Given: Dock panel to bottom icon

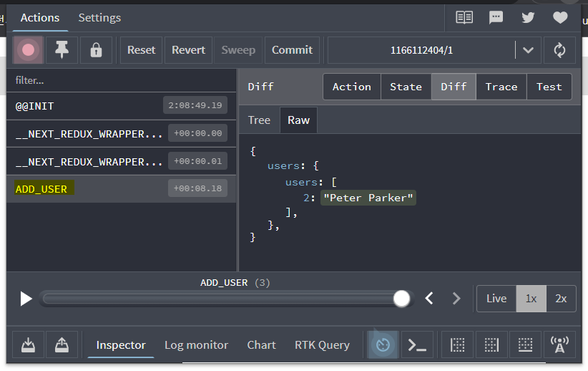Looking at the screenshot, I should coord(525,344).
